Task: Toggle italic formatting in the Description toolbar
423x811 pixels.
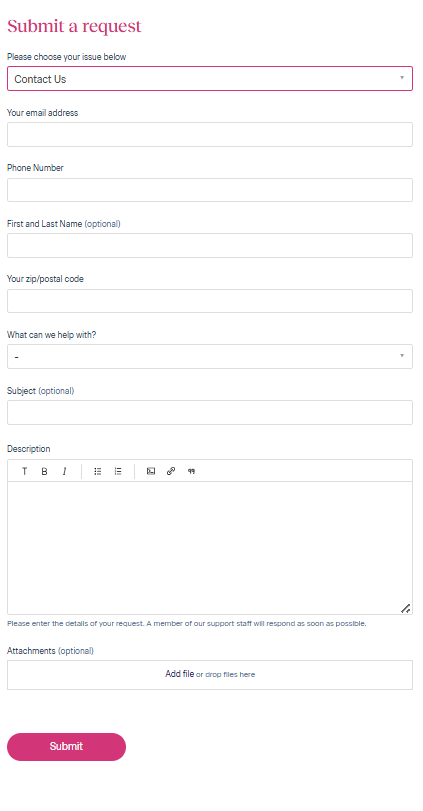Action: (65, 471)
